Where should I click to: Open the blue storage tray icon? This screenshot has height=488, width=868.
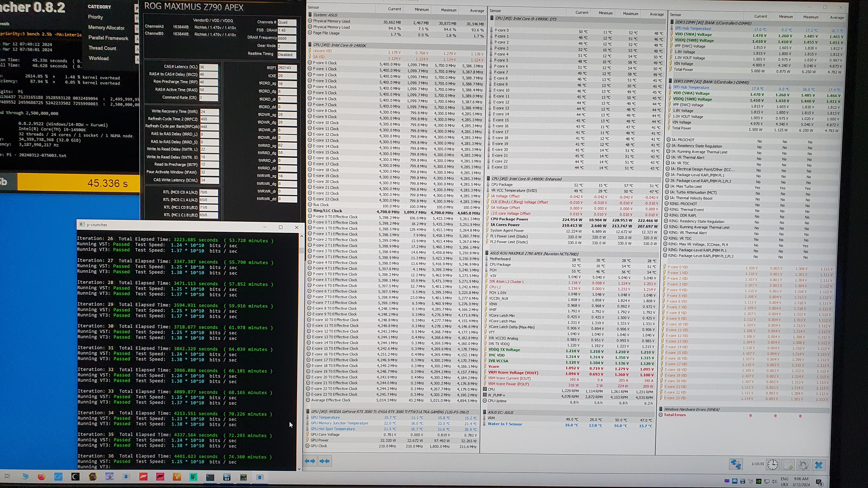pyautogui.click(x=735, y=481)
